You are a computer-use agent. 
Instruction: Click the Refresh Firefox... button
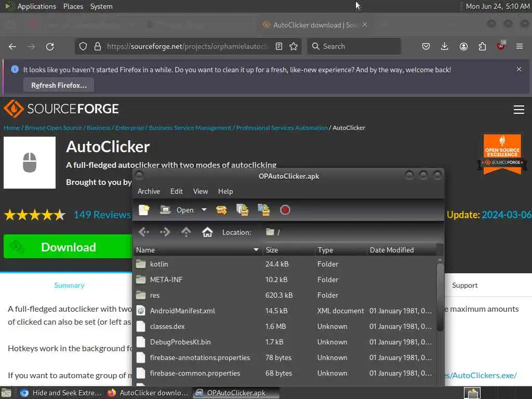59,86
